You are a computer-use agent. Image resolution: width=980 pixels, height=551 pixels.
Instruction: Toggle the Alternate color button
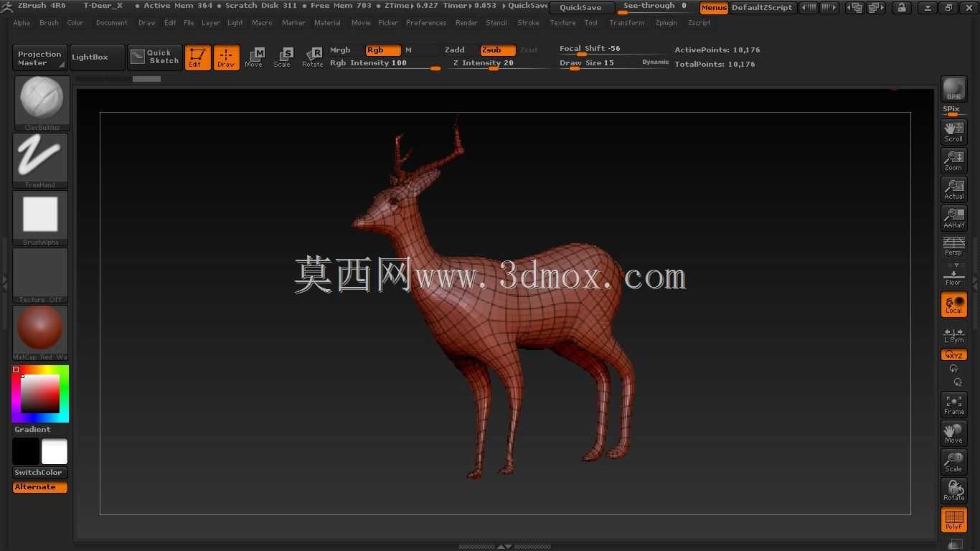[x=39, y=487]
